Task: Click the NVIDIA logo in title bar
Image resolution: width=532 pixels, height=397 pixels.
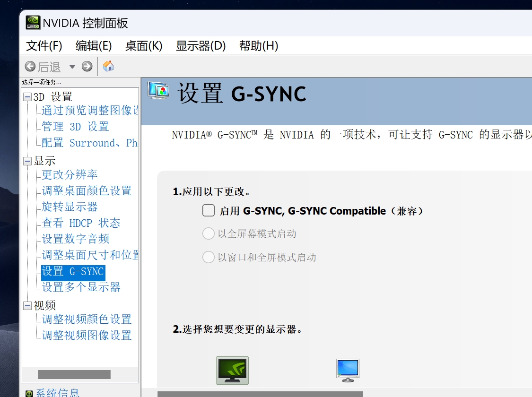Action: pyautogui.click(x=33, y=23)
